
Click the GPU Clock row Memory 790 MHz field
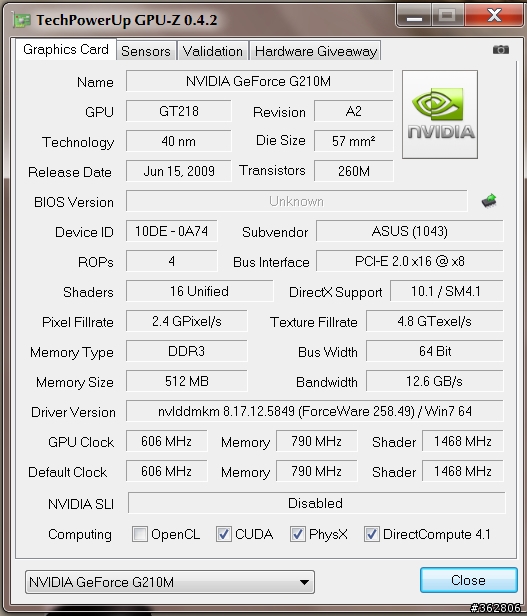[x=317, y=441]
